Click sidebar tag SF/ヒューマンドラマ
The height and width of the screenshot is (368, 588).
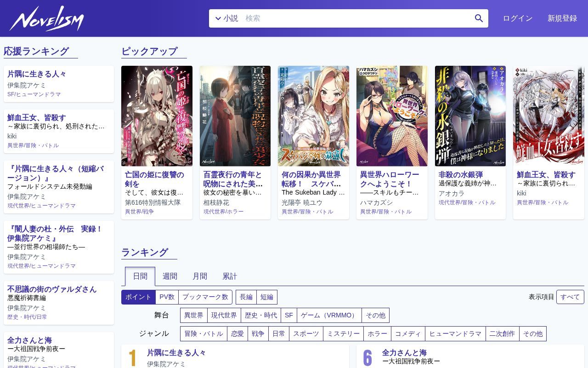(34, 94)
